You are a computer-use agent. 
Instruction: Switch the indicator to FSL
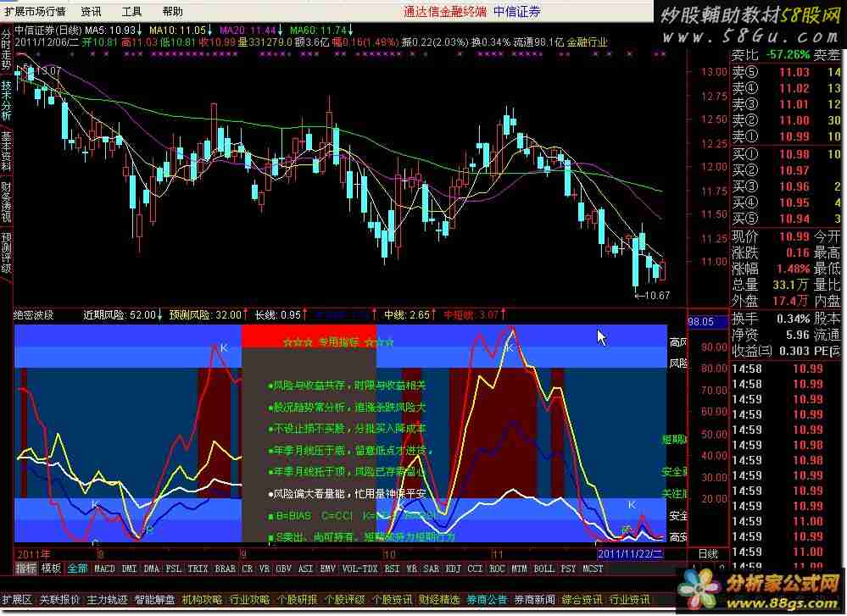tap(174, 569)
